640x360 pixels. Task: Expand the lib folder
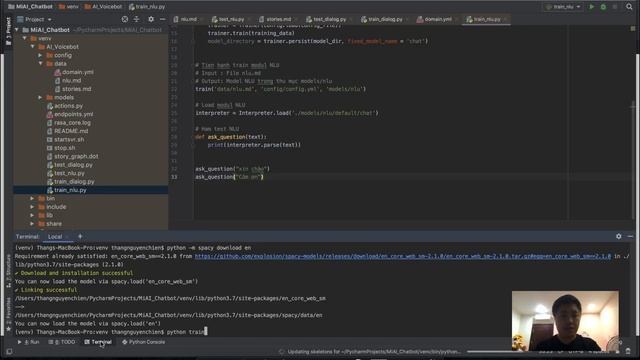pyautogui.click(x=32, y=215)
